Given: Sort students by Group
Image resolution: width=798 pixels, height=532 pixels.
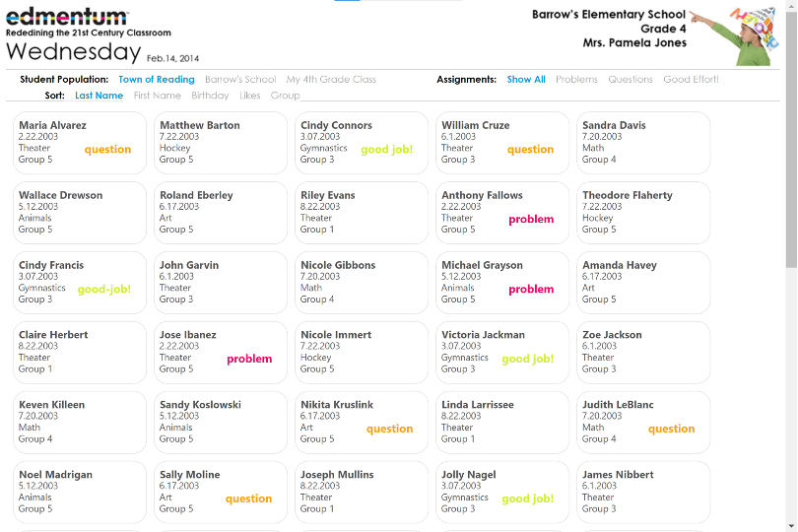Looking at the screenshot, I should (285, 96).
